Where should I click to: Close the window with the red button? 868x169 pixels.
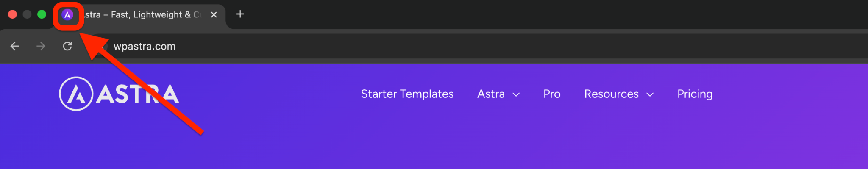coord(13,14)
